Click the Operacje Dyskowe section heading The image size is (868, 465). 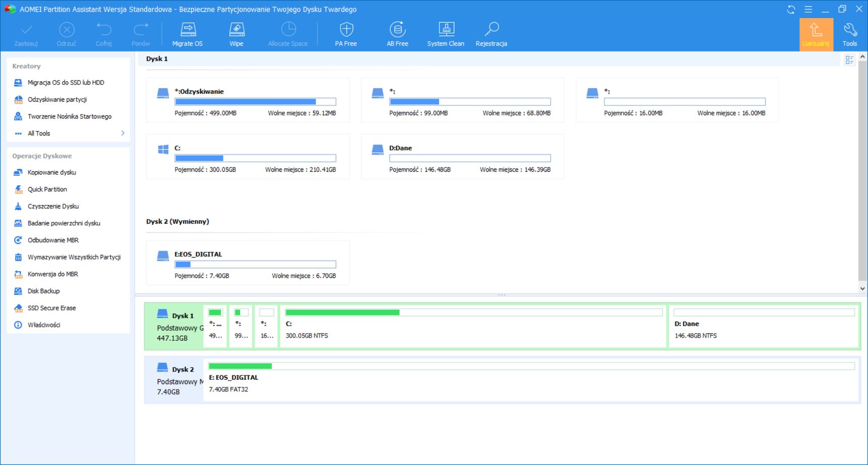[42, 156]
